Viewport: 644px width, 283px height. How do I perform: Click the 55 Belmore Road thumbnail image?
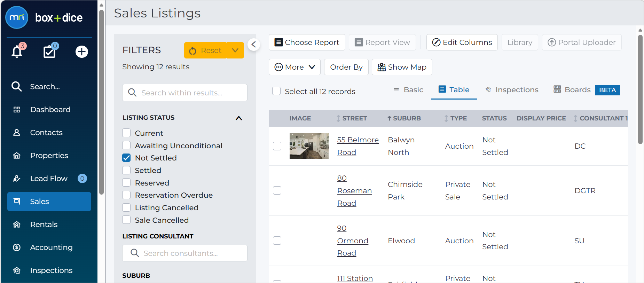pos(309,146)
